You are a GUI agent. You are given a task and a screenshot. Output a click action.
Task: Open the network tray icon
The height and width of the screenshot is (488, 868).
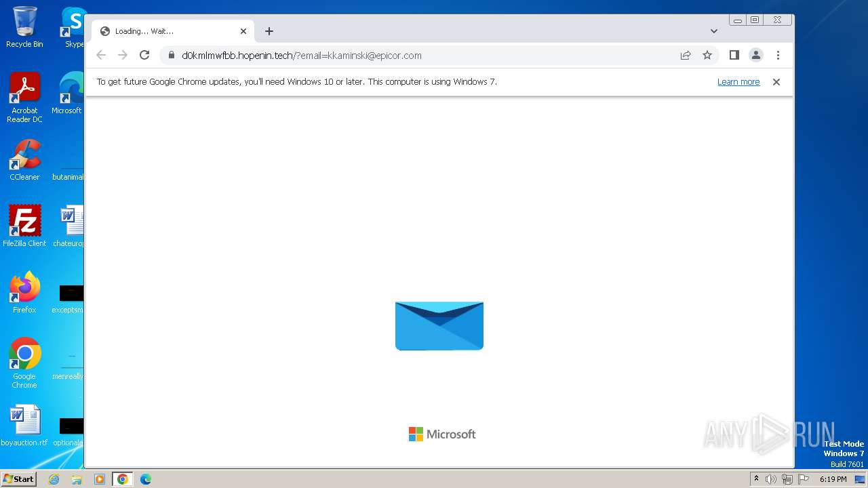[787, 479]
